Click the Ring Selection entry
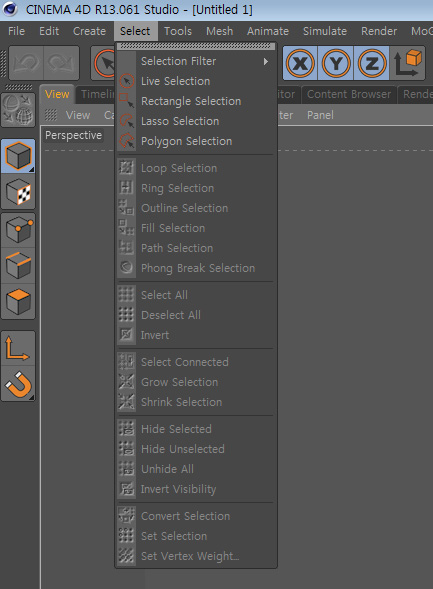The height and width of the screenshot is (589, 433). pyautogui.click(x=196, y=188)
